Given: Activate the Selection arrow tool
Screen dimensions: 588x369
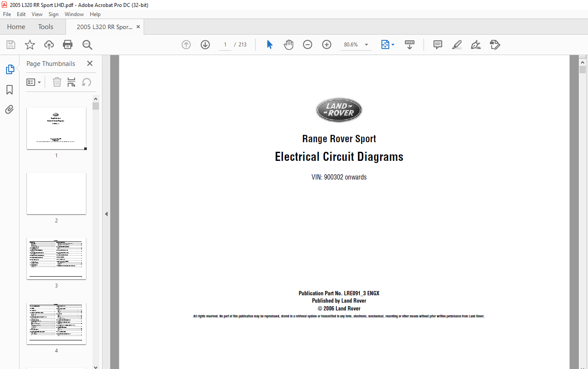Looking at the screenshot, I should [269, 45].
